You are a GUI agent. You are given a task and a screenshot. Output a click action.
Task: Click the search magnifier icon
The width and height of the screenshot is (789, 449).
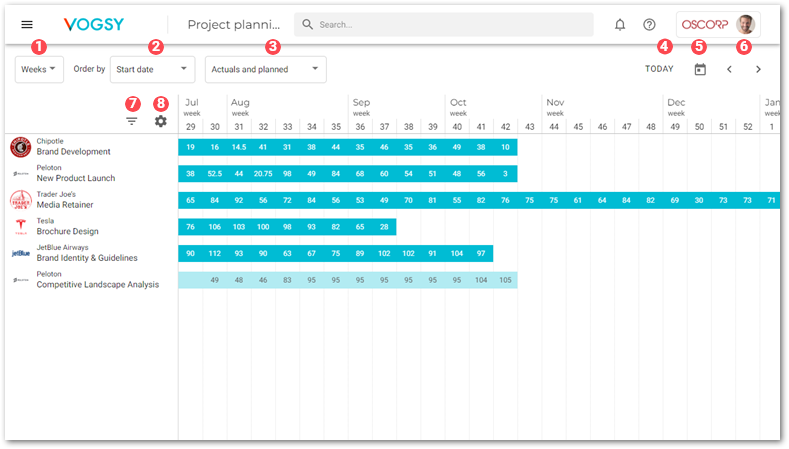(307, 24)
